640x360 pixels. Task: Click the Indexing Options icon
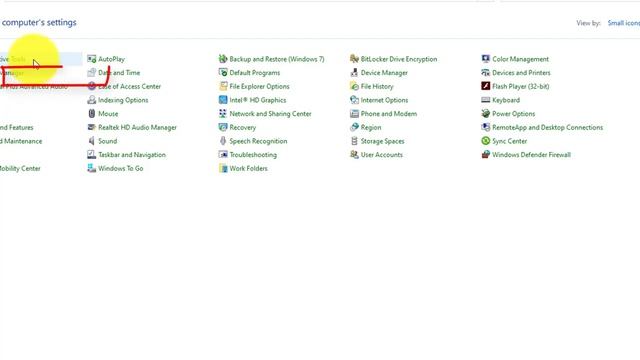pyautogui.click(x=91, y=100)
